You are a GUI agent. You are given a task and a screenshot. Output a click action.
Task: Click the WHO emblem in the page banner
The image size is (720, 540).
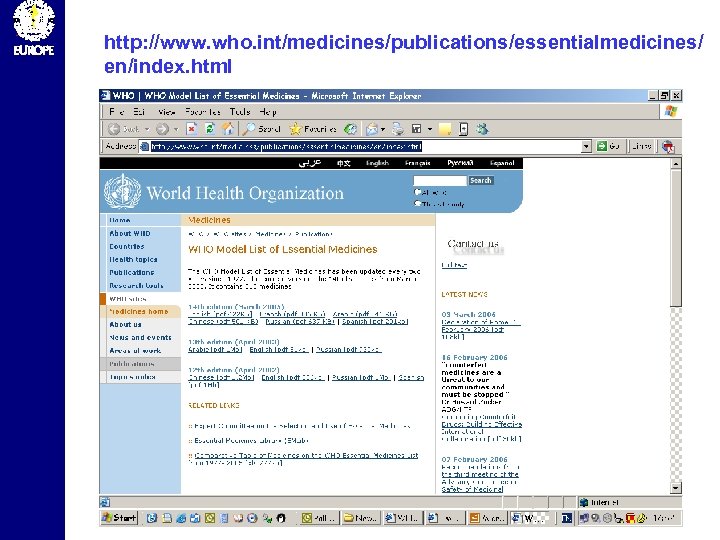point(122,191)
